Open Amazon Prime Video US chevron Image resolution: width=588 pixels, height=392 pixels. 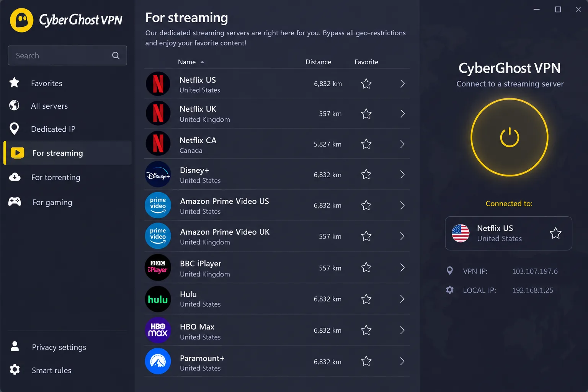[402, 206]
